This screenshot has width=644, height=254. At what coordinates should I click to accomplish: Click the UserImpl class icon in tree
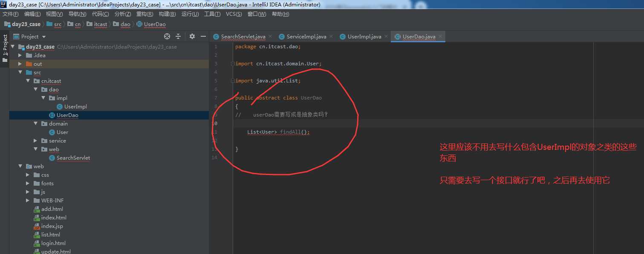point(60,107)
